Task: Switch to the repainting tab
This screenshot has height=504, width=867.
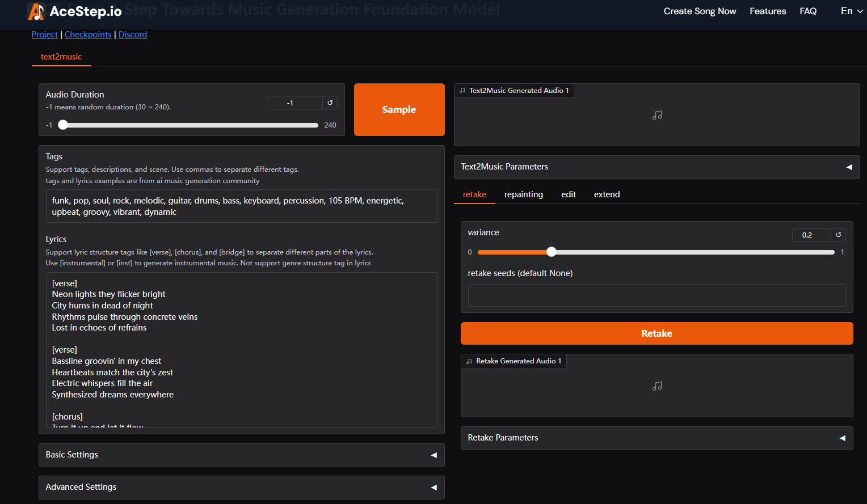Action: [x=524, y=194]
